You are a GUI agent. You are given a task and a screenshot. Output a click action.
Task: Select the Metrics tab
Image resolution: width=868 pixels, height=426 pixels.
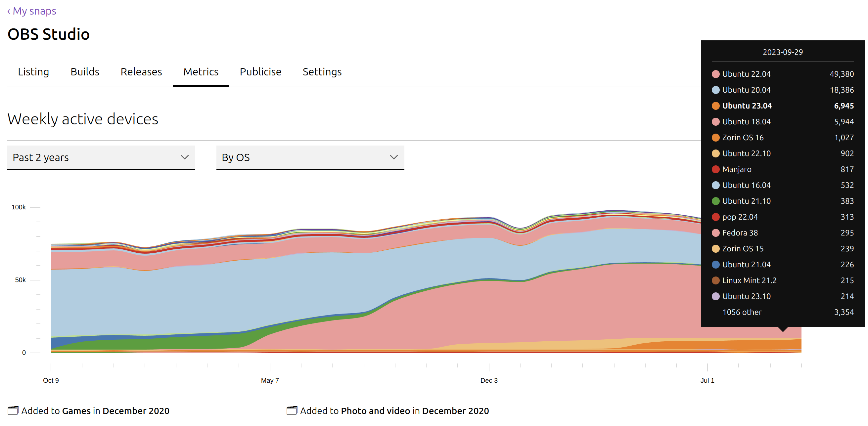201,72
